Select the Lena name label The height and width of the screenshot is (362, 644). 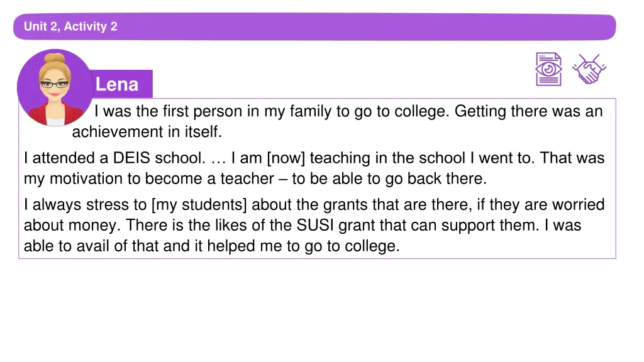pyautogui.click(x=117, y=84)
